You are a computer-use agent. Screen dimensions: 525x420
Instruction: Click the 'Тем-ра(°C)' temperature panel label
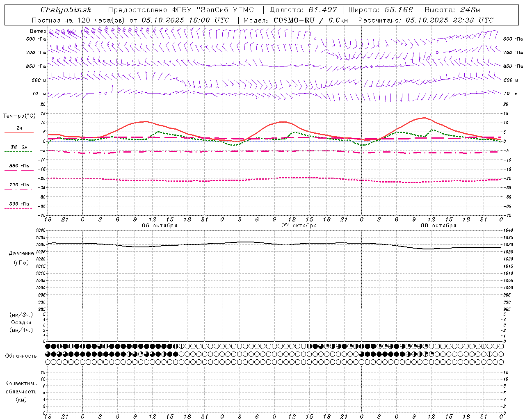click(19, 116)
